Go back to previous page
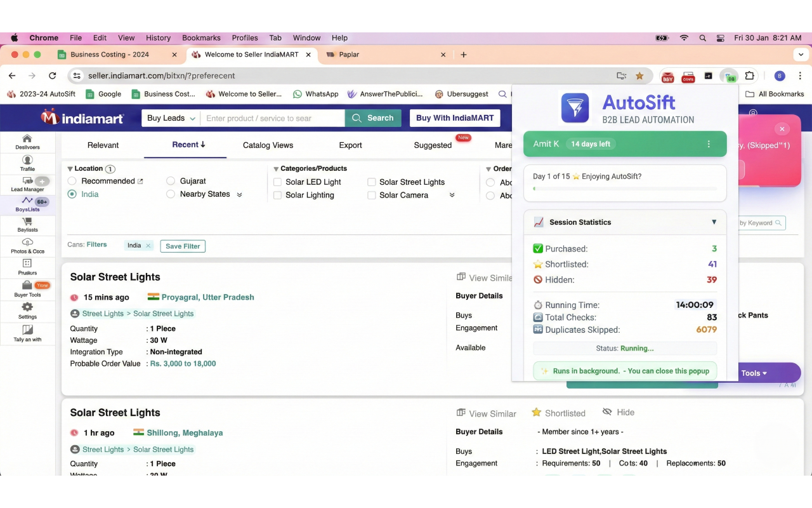This screenshot has width=812, height=508. click(12, 76)
